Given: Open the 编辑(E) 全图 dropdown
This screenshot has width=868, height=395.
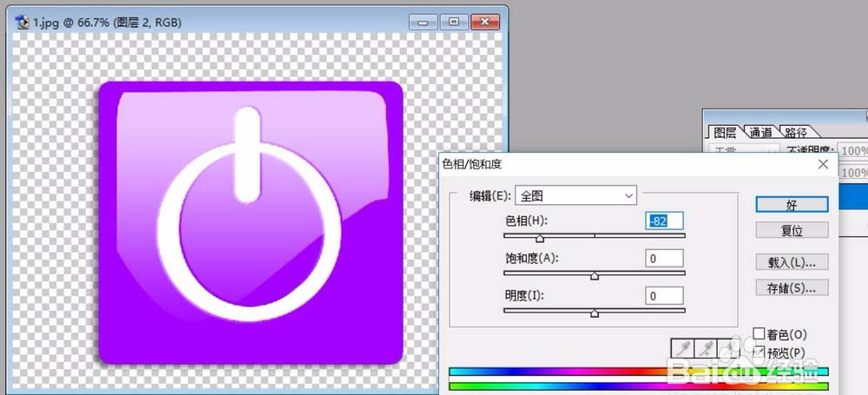Looking at the screenshot, I should [x=575, y=195].
